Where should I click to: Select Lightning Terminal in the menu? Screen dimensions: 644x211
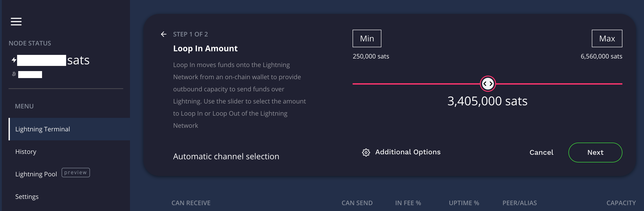[x=42, y=129]
